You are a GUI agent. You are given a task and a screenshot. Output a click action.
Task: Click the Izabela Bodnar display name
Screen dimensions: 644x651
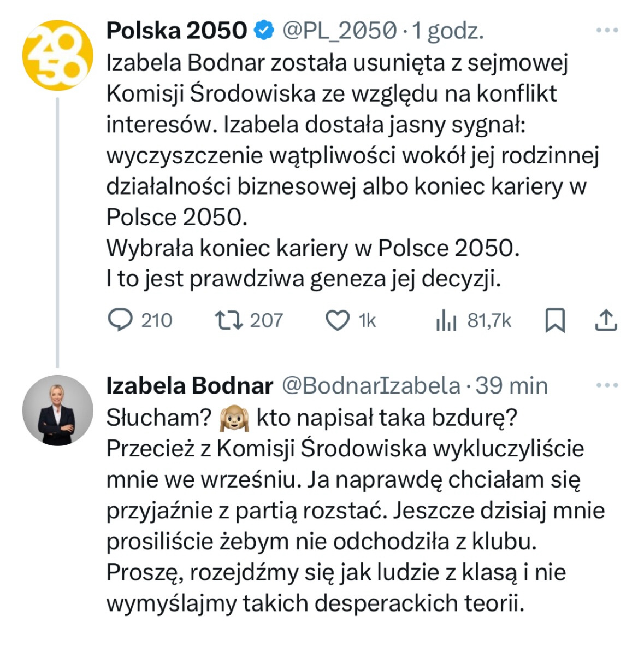[x=190, y=386]
